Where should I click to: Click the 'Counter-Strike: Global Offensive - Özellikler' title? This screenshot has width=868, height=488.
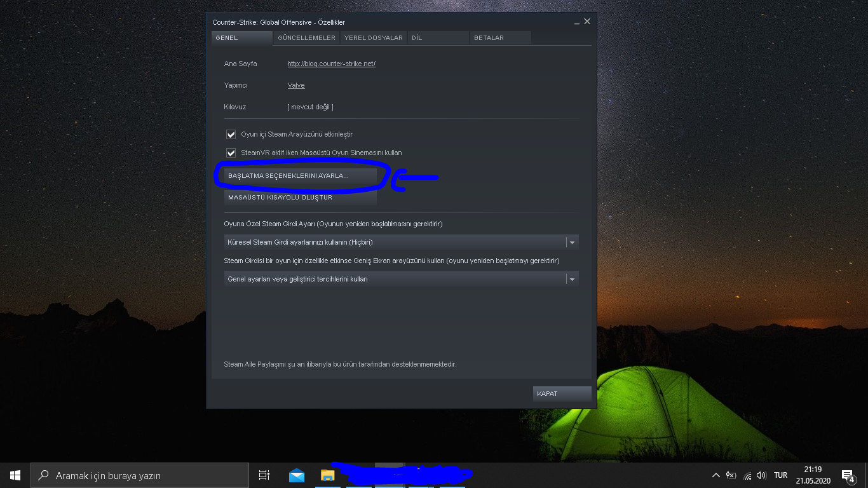(279, 22)
